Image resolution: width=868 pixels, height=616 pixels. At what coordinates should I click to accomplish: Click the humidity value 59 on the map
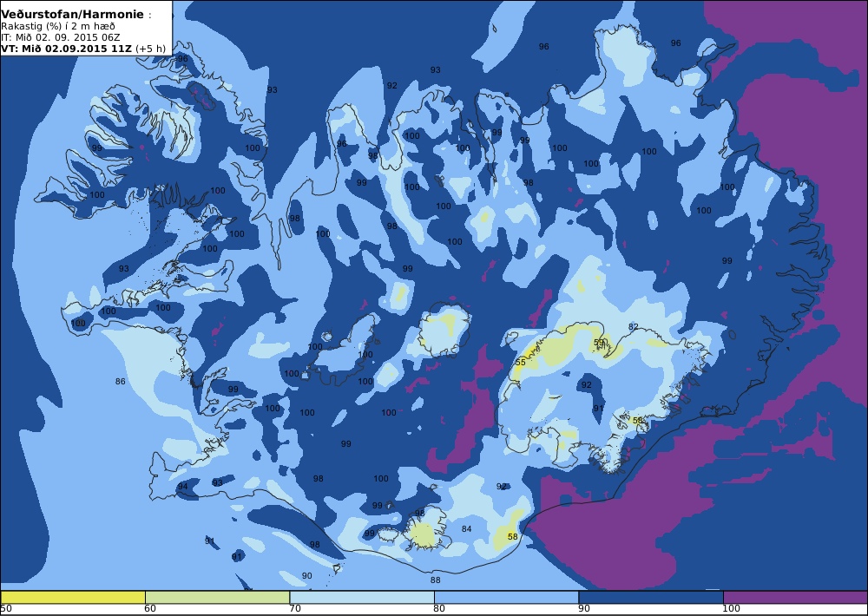click(599, 343)
